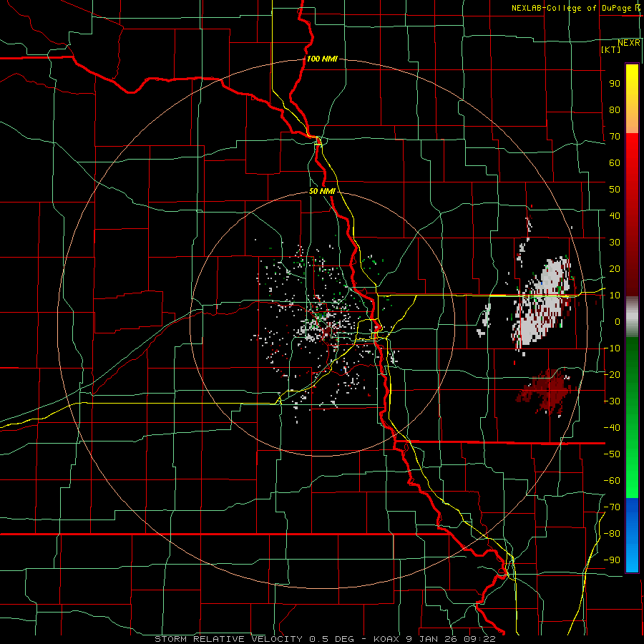Select the -50 knot scale value

click(612, 454)
